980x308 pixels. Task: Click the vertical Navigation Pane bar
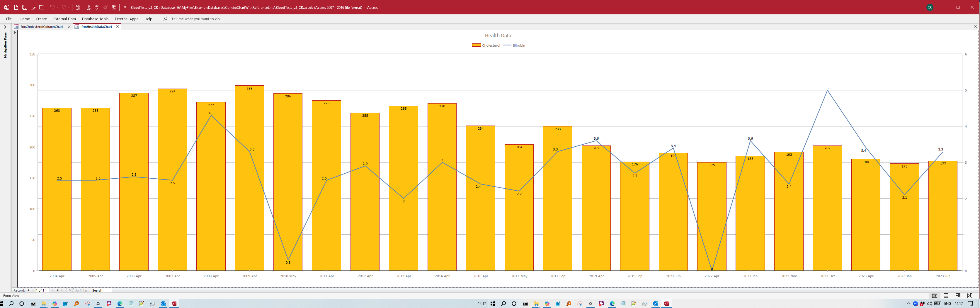(5, 45)
